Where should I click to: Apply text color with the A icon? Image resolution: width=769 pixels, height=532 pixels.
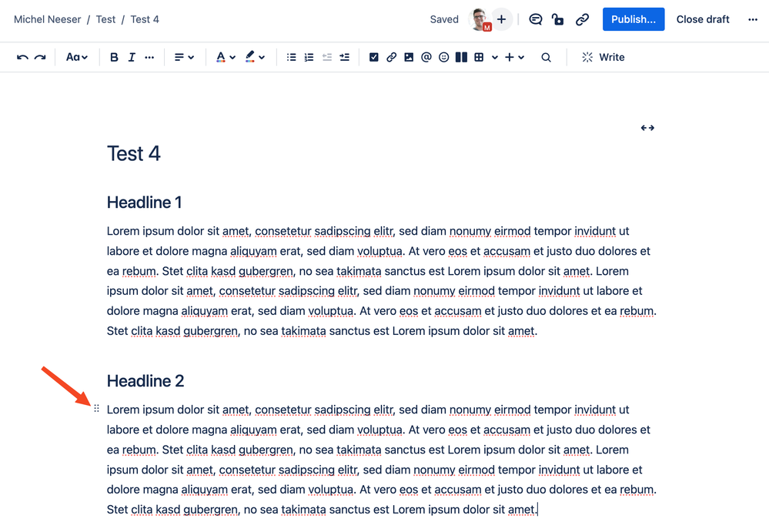pyautogui.click(x=221, y=58)
